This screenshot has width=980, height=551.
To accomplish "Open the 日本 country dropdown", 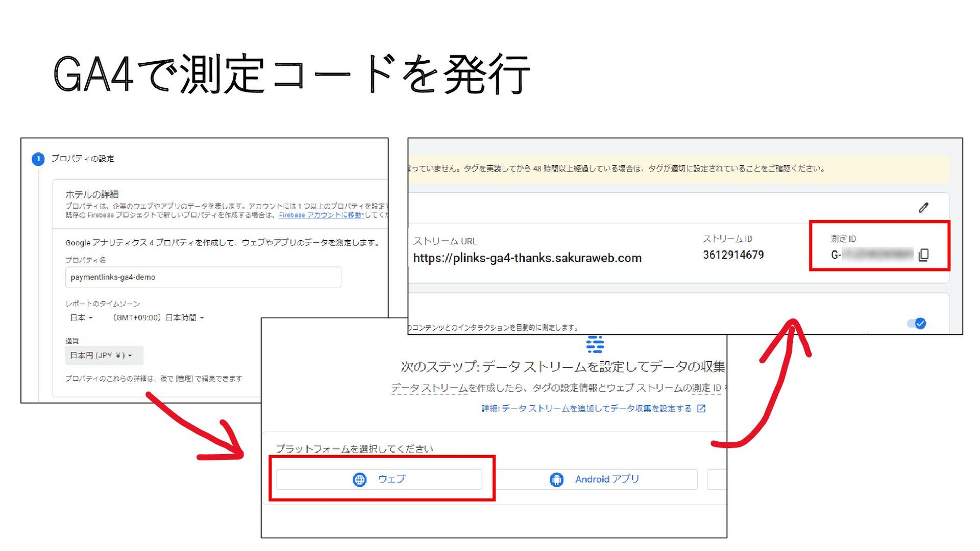I will click(81, 317).
